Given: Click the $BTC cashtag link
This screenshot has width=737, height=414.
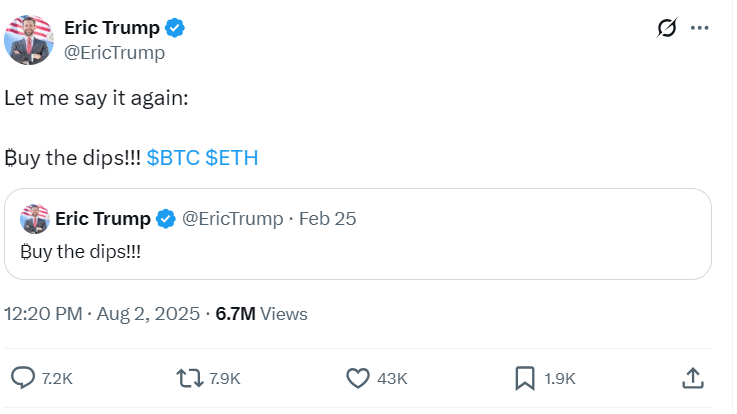Looking at the screenshot, I should pyautogui.click(x=173, y=158).
